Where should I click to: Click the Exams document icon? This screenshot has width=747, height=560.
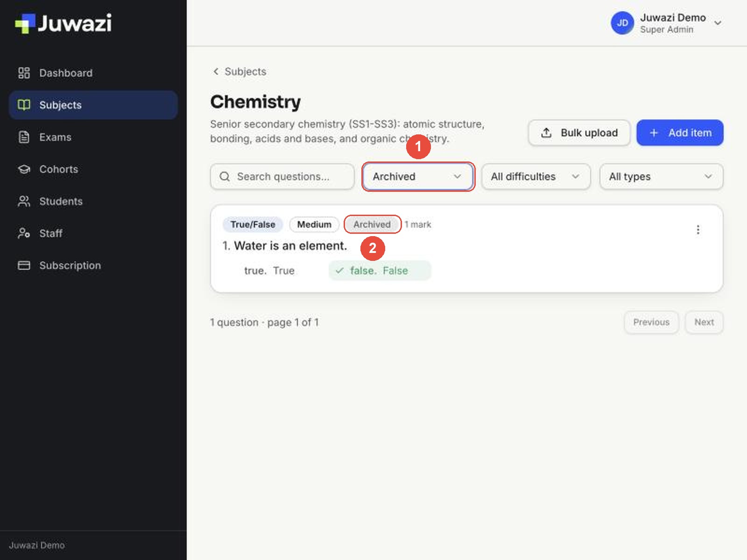[x=24, y=137]
